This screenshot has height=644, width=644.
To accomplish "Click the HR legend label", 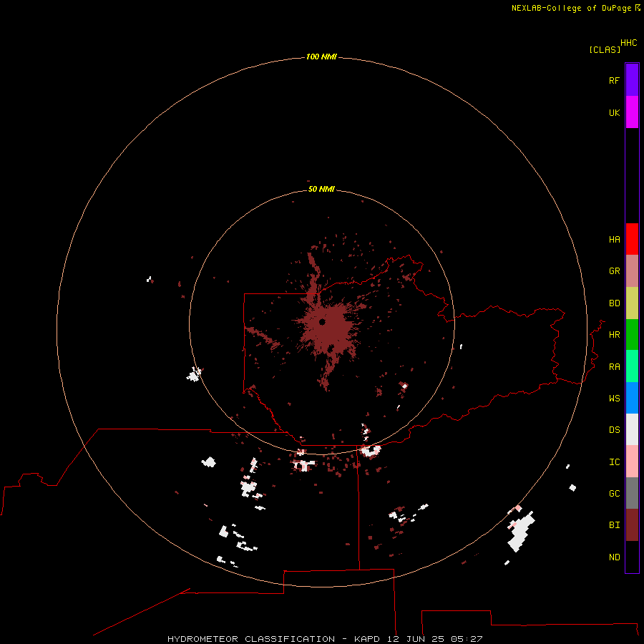I will pos(614,335).
